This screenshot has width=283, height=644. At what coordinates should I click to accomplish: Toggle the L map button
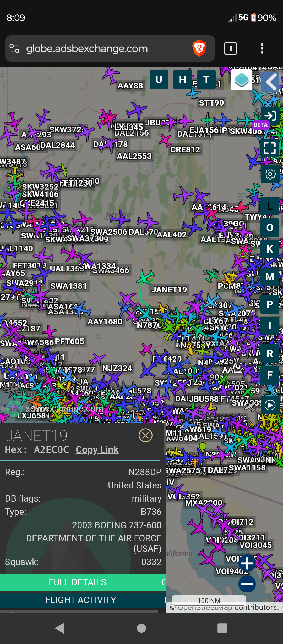click(x=270, y=206)
